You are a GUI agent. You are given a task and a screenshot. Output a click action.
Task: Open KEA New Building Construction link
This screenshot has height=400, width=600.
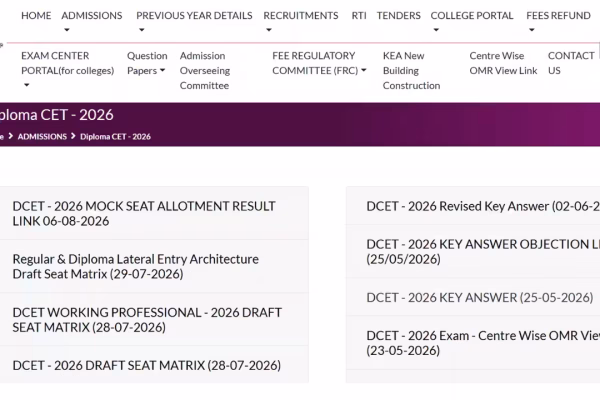click(411, 71)
